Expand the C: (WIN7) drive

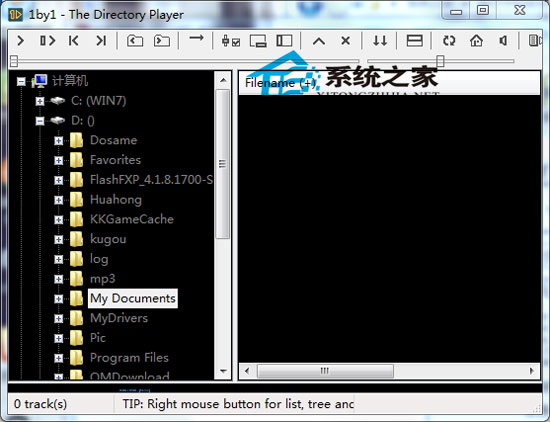[40, 101]
